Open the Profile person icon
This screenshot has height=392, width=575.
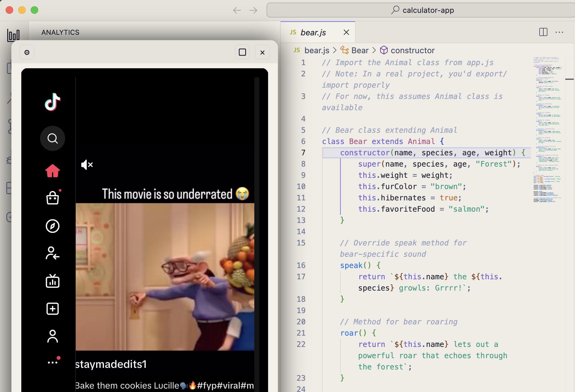point(53,337)
